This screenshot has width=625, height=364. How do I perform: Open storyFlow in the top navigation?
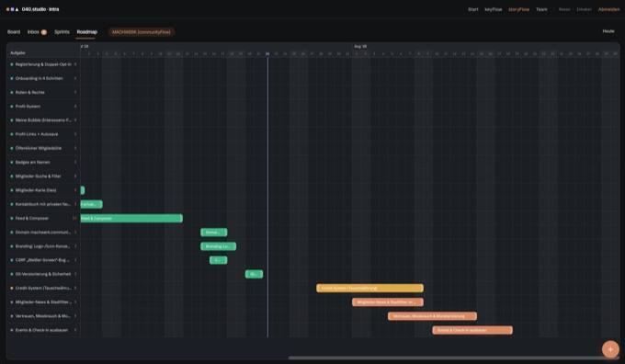pyautogui.click(x=518, y=9)
